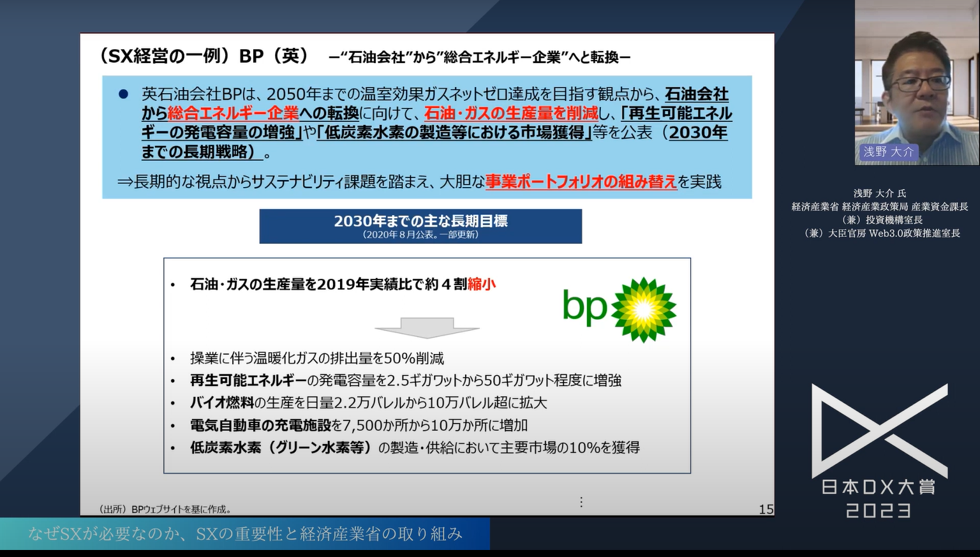Click the 出所 BPウェブサイト source citation
Screen dimensions: 980x557
164,509
